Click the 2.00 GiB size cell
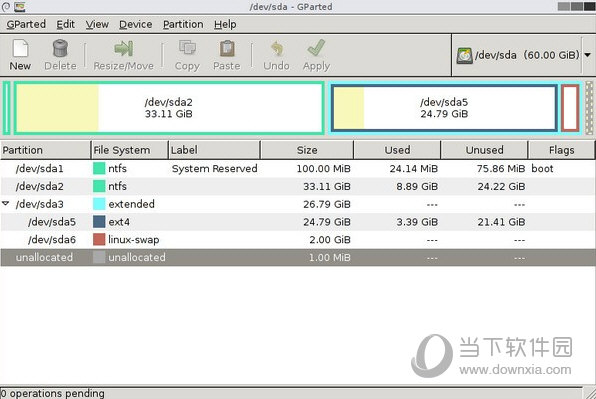Image resolution: width=596 pixels, height=399 pixels. pos(330,239)
